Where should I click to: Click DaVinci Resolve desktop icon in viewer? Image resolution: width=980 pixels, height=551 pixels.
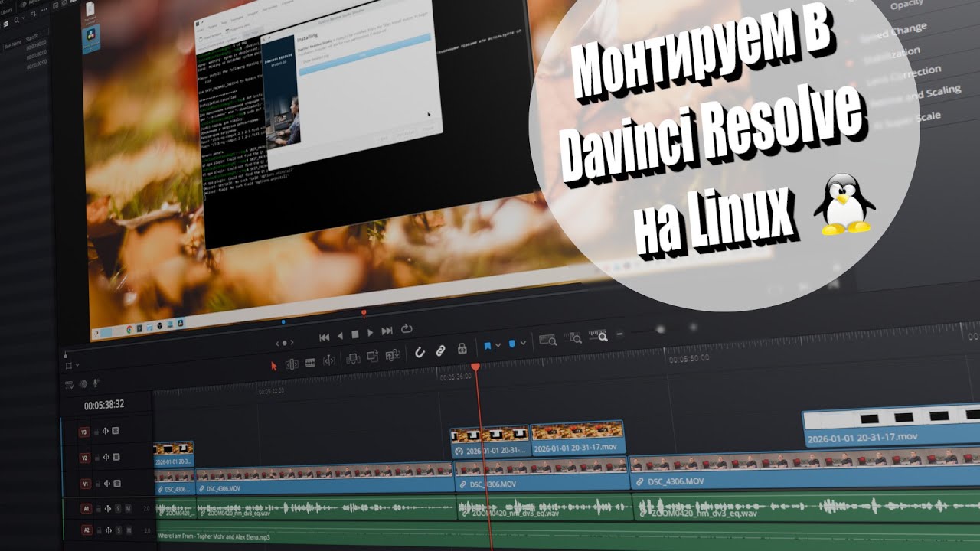(92, 40)
